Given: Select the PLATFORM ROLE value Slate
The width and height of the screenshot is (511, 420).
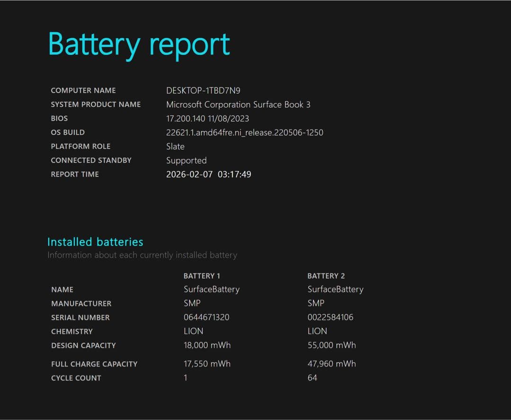Looking at the screenshot, I should point(175,147).
